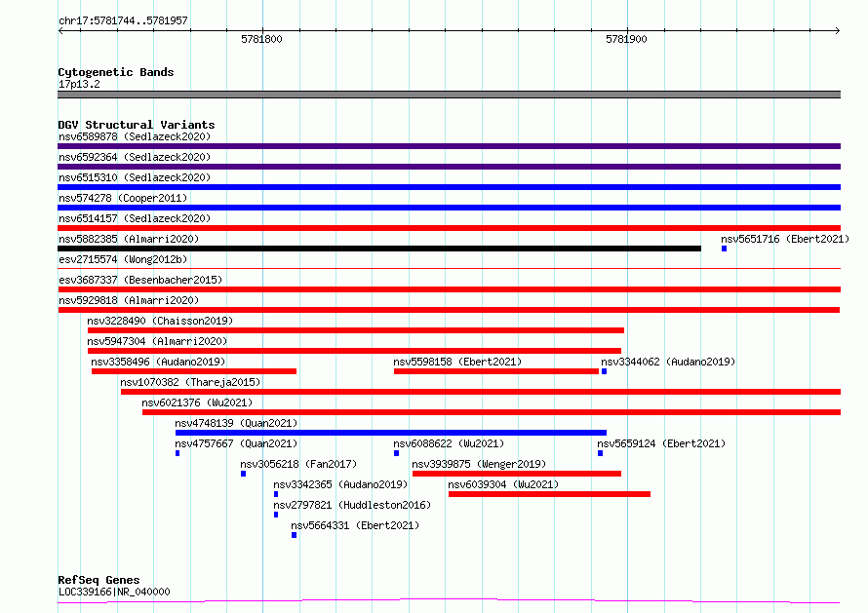Image resolution: width=868 pixels, height=613 pixels.
Task: Click the blue bar under nsv574278
Action: [449, 208]
